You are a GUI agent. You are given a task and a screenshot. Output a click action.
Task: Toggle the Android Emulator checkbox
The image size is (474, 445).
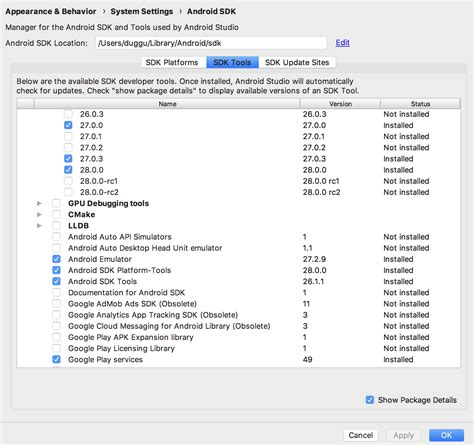[56, 259]
